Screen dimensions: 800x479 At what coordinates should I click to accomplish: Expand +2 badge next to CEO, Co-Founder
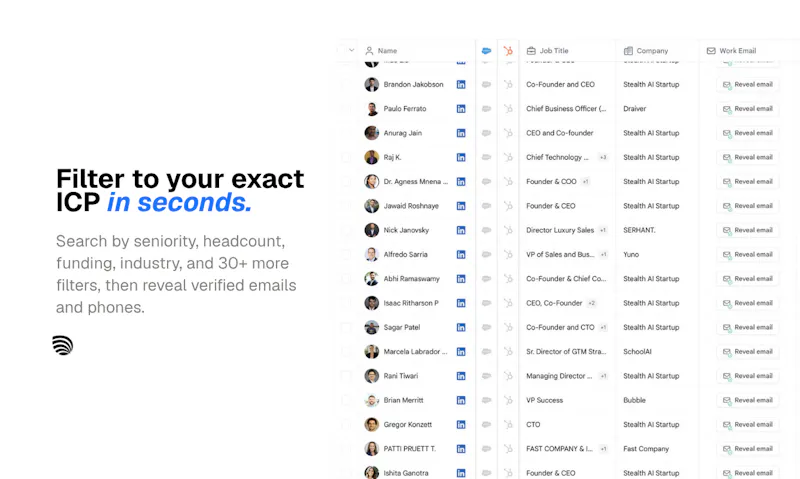click(592, 303)
